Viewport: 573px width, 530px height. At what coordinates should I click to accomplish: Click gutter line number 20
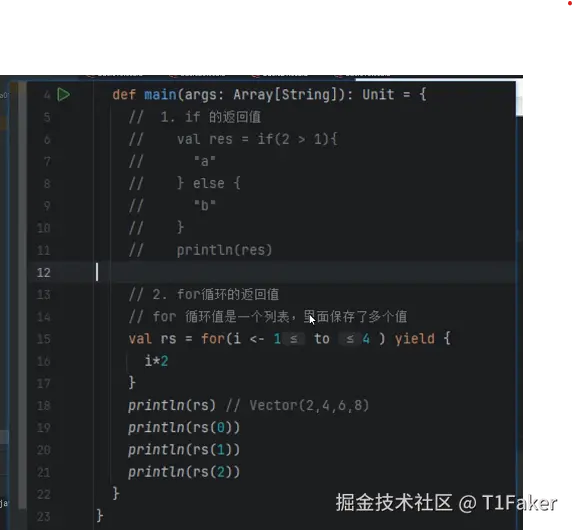click(43, 450)
